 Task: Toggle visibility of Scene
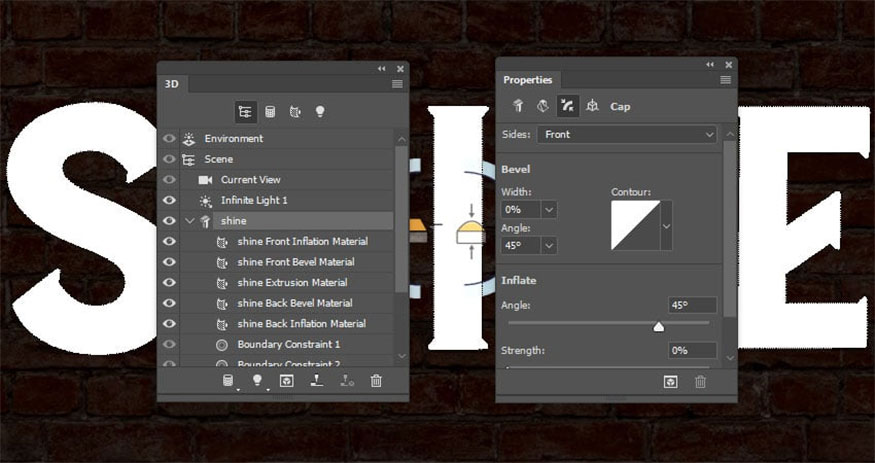click(x=169, y=159)
